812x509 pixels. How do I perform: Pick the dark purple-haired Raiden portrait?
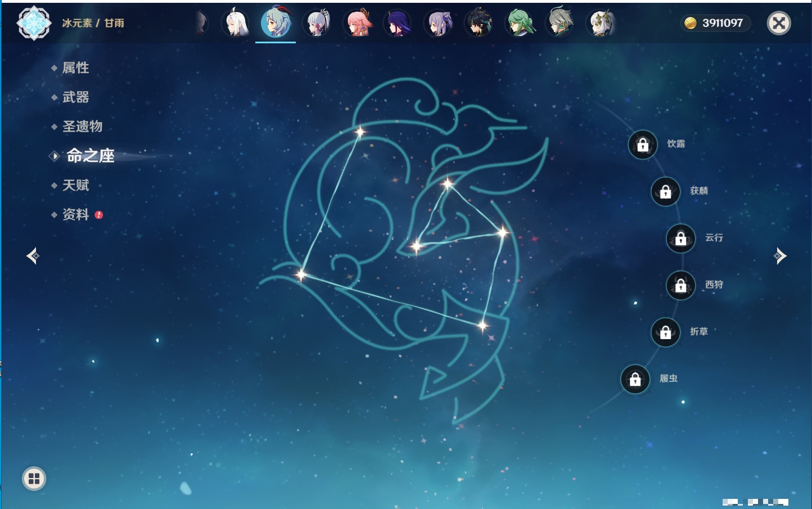pos(398,23)
